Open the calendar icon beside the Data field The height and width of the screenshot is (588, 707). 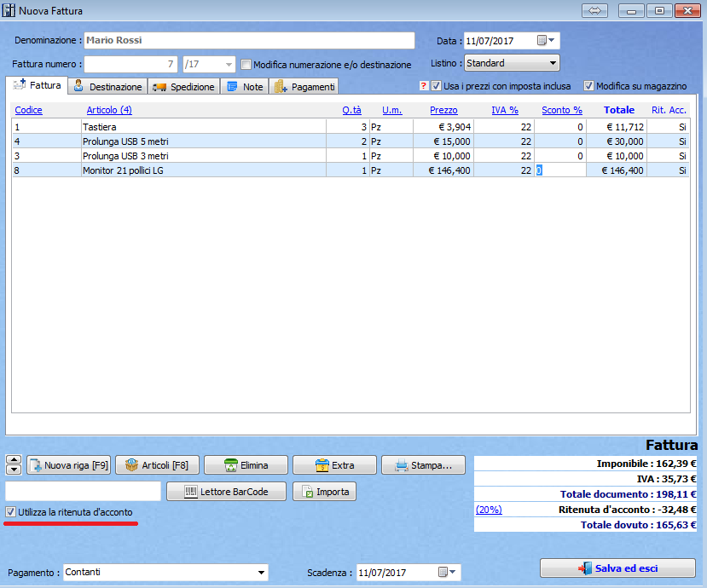542,41
